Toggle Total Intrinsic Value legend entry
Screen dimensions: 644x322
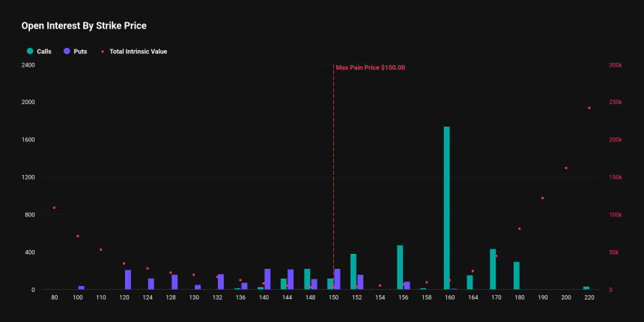134,52
